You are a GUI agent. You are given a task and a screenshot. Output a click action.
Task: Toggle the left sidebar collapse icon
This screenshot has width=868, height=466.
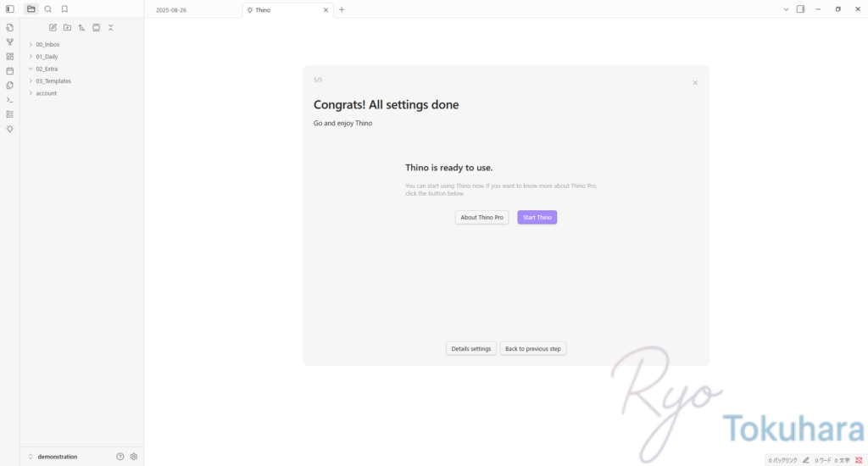[x=10, y=8]
